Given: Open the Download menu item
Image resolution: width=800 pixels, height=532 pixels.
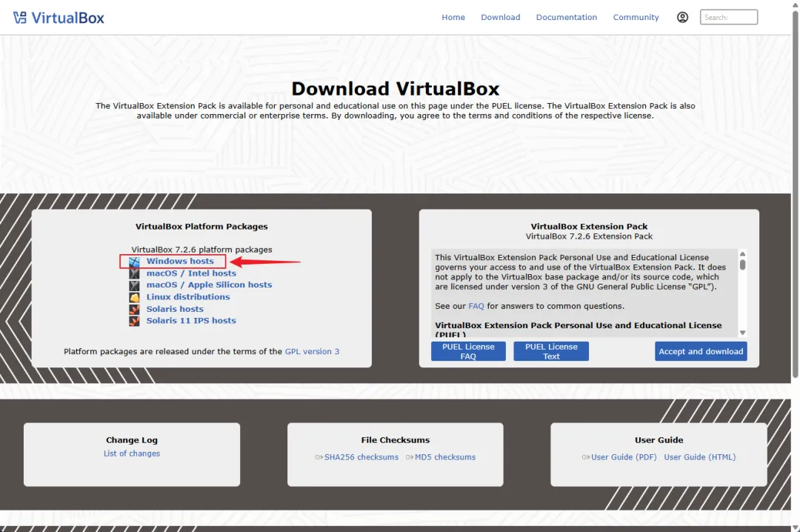Looking at the screenshot, I should point(501,17).
